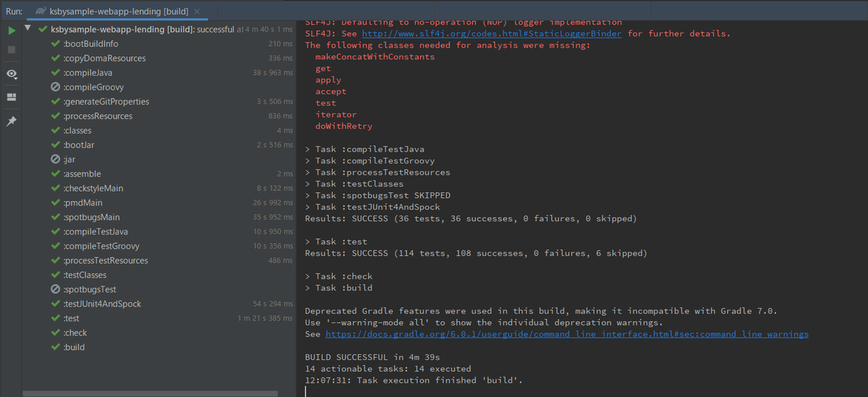Select the :processTestResources task row
The height and width of the screenshot is (397, 868).
pos(159,260)
